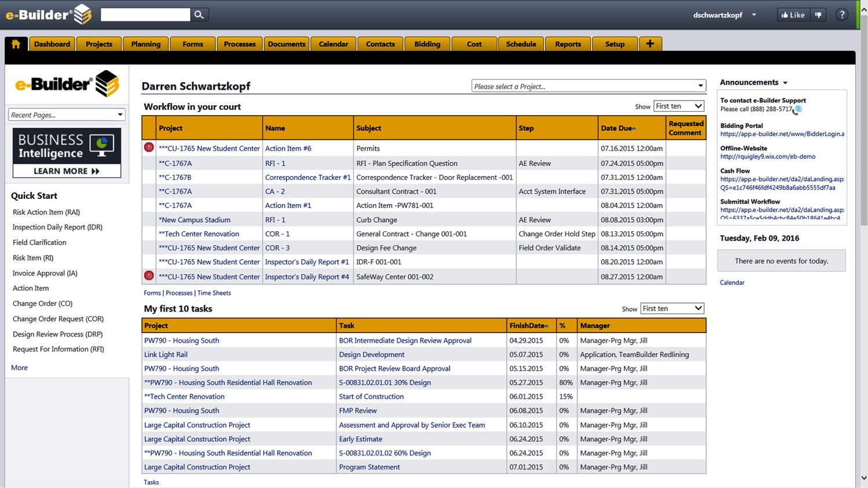Click the Risk Action Item (RAI) quick start link
The height and width of the screenshot is (488, 868).
coord(46,212)
